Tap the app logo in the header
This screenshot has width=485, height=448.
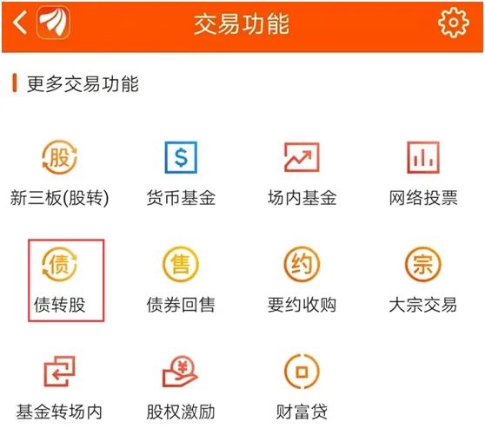pyautogui.click(x=53, y=23)
